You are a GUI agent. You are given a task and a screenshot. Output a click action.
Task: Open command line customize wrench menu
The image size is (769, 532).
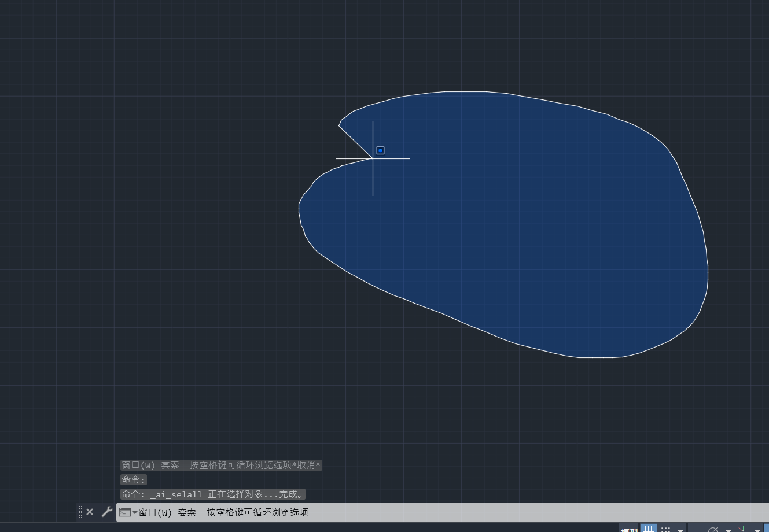[106, 512]
